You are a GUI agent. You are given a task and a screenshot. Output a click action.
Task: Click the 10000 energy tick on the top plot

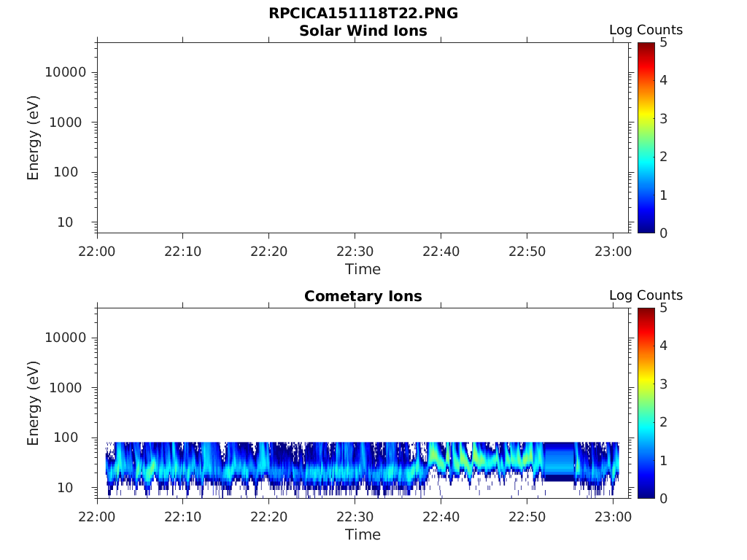pos(65,72)
